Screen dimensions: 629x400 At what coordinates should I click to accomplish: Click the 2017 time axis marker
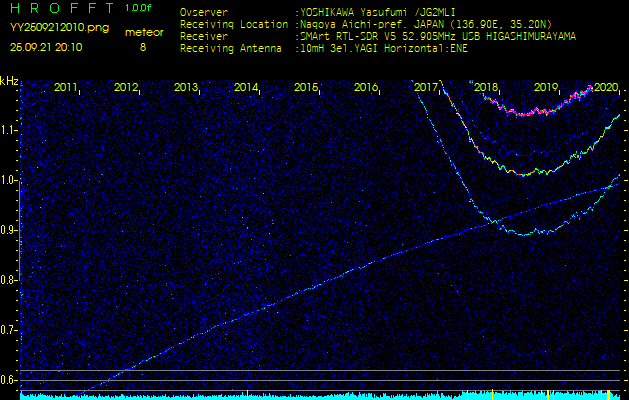tap(426, 88)
